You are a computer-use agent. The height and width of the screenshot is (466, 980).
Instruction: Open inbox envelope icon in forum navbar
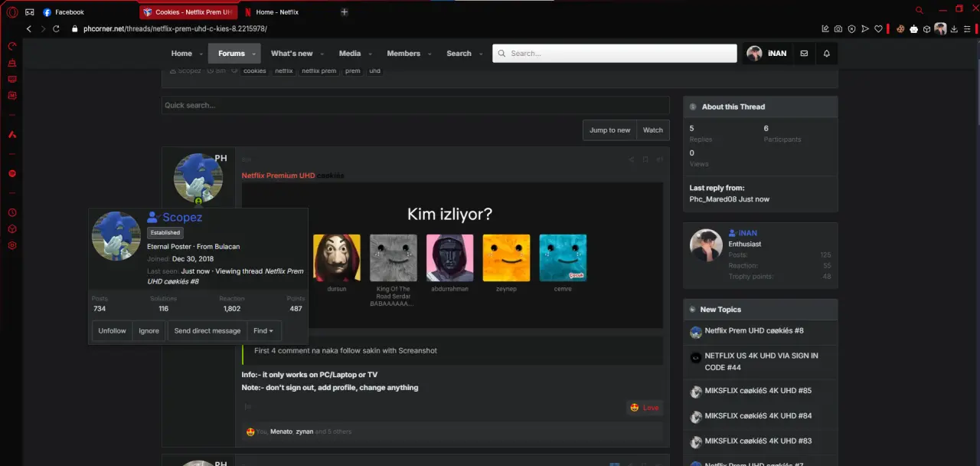click(804, 54)
